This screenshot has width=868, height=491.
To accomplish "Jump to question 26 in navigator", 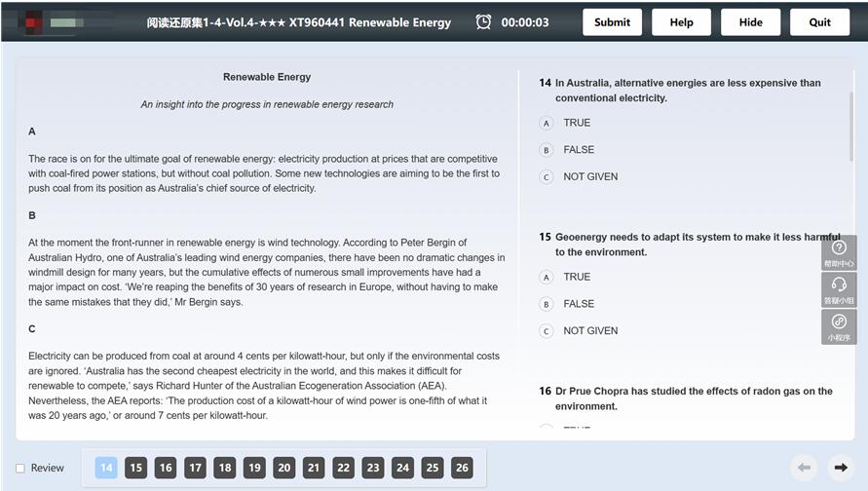I will pos(462,468).
